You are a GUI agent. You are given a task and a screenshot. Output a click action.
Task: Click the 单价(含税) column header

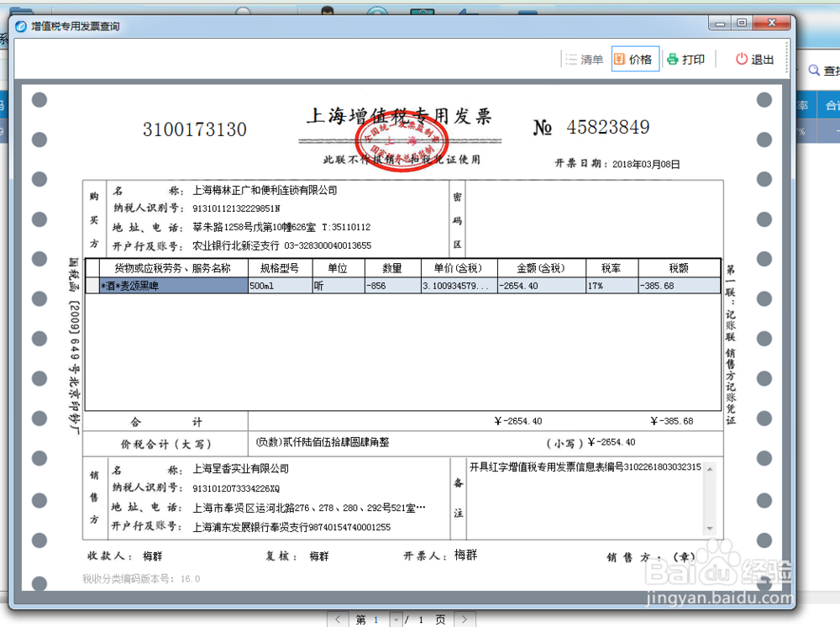coord(459,268)
